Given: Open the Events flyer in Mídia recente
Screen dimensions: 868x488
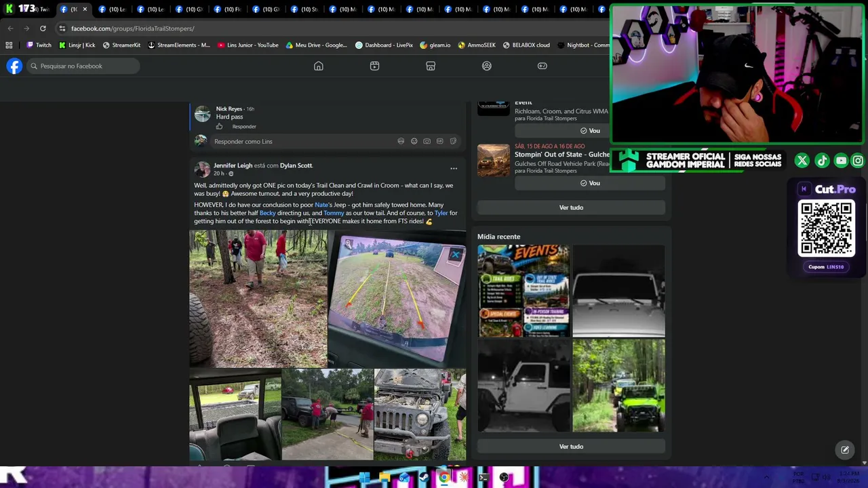Looking at the screenshot, I should pyautogui.click(x=524, y=291).
